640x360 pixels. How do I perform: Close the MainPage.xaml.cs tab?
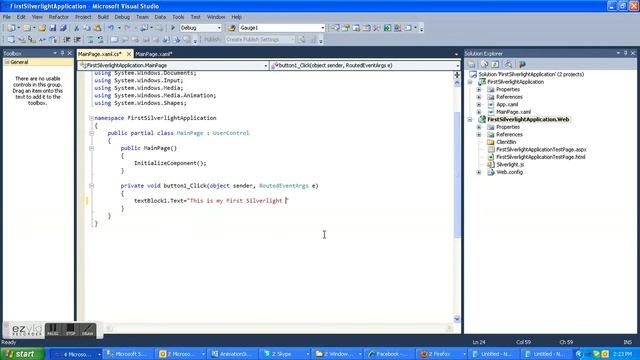(x=129, y=54)
